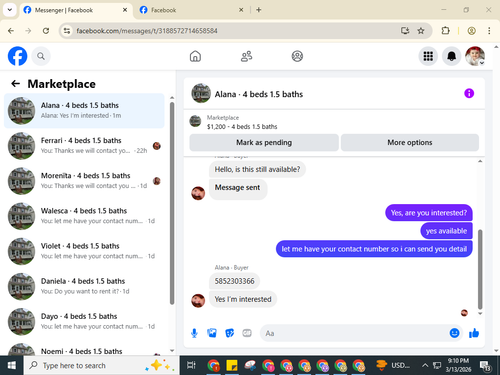Show hidden system tray icons
This screenshot has height=375, width=500.
click(425, 366)
